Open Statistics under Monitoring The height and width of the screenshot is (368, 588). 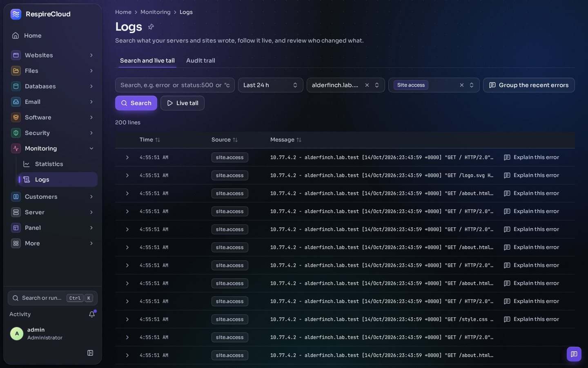point(58,164)
